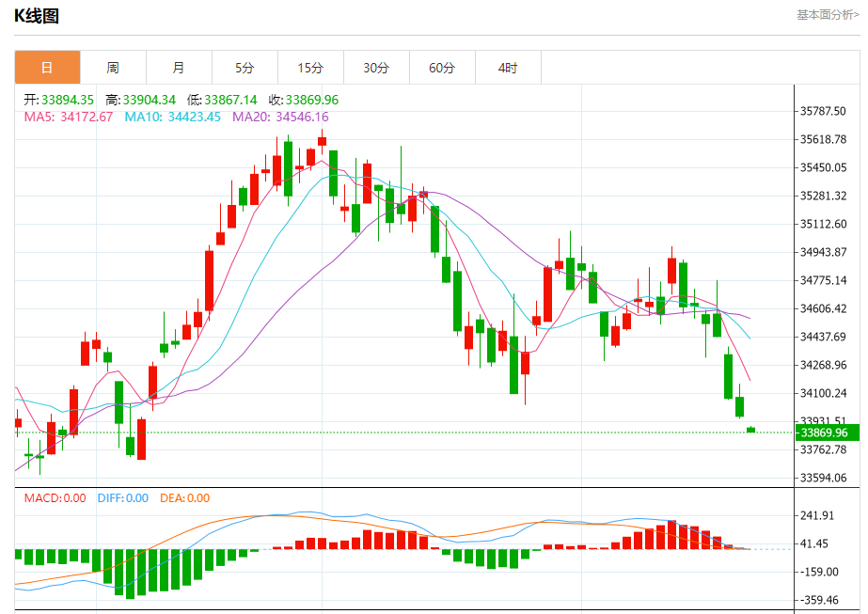Viewport: 868px width, 614px height.
Task: Click the 241.91 MACD axis label
Action: pyautogui.click(x=817, y=516)
